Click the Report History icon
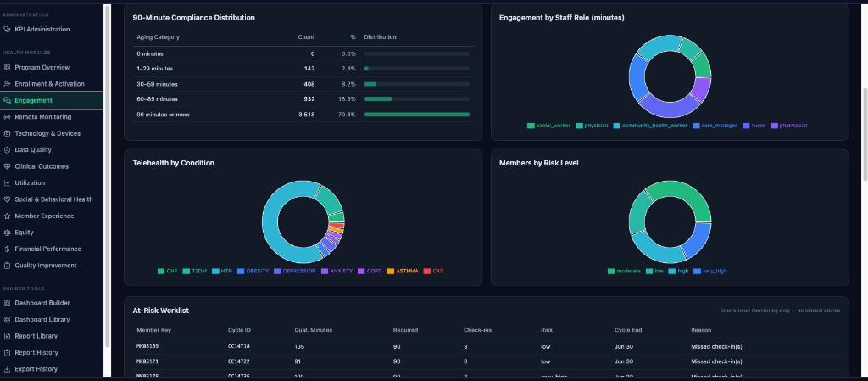 click(x=7, y=353)
